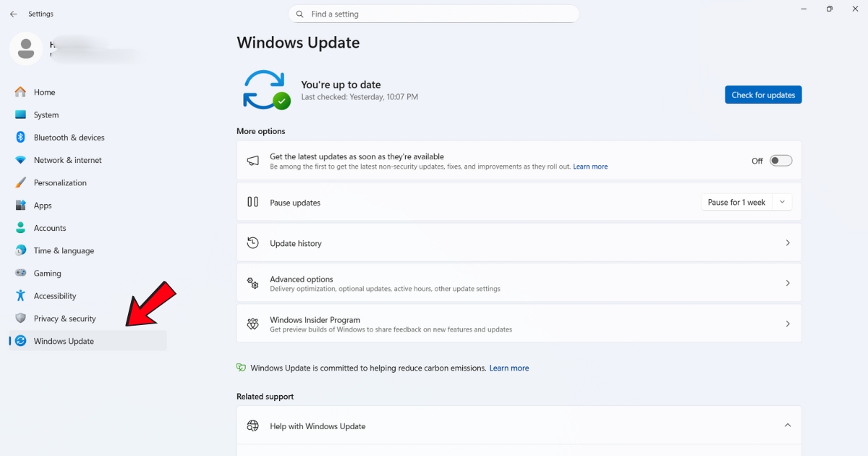The height and width of the screenshot is (456, 868).
Task: Click the Pause updates icon
Action: pos(252,202)
